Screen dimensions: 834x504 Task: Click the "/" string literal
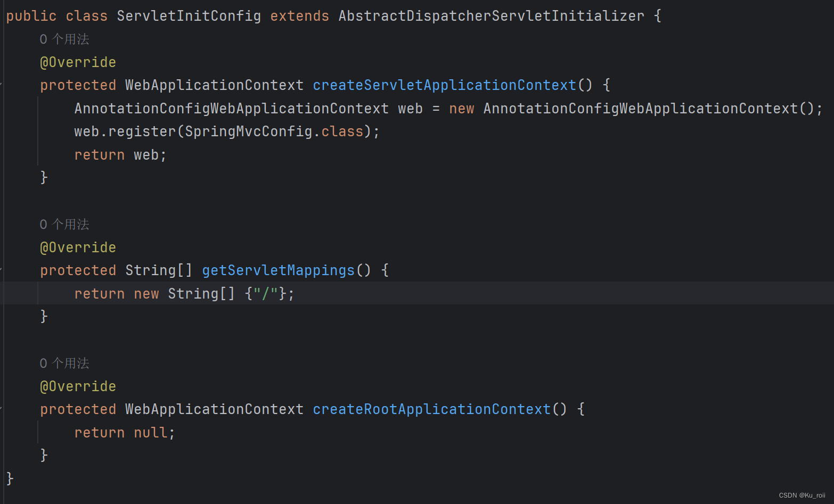pos(266,294)
